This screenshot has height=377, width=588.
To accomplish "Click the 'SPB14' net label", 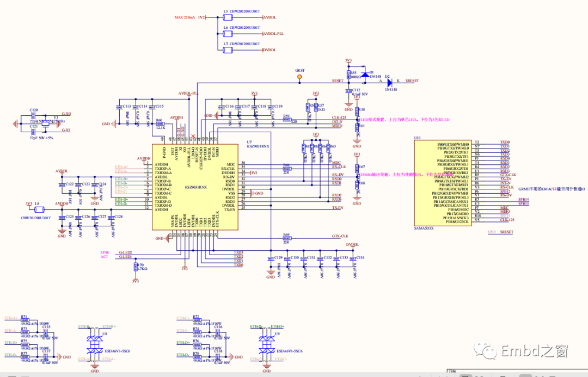I will 524,200.
